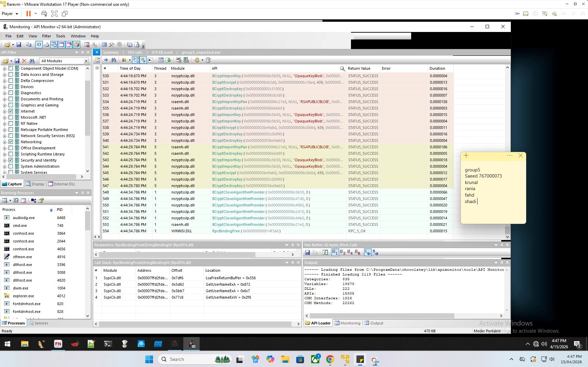Set Hex Buffer to 8-byte grouping

pos(357,252)
